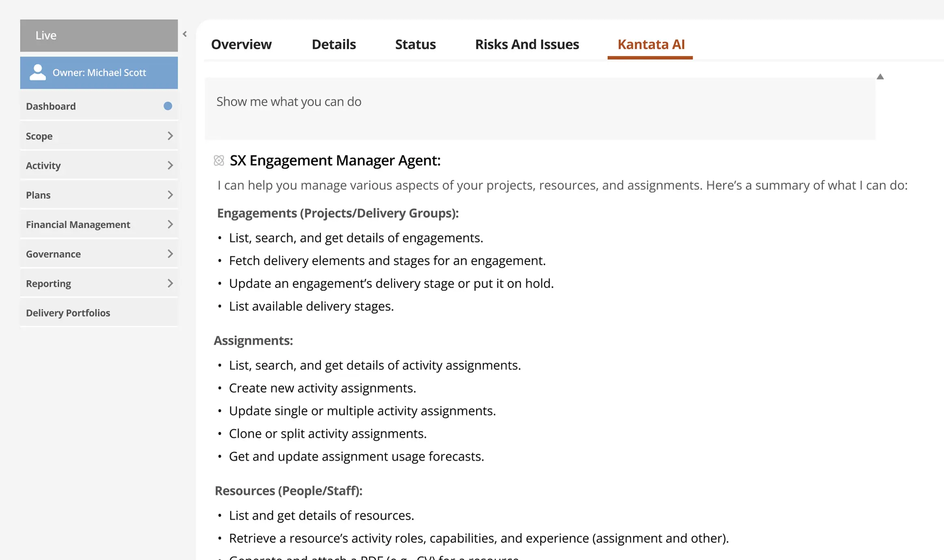Screen dimensions: 944x560
Task: Click the Owner: Michael Scott banner
Action: pos(99,72)
